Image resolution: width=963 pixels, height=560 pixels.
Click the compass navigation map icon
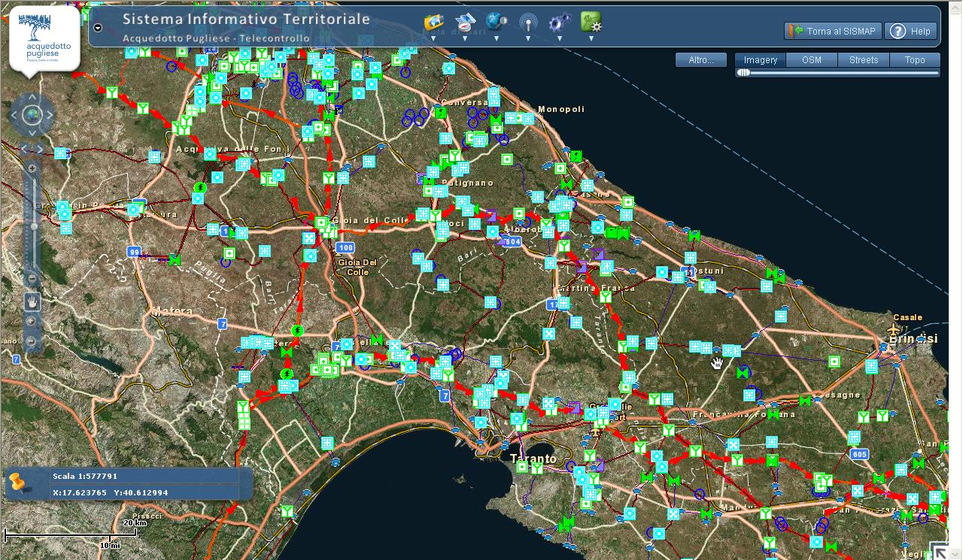click(x=465, y=22)
